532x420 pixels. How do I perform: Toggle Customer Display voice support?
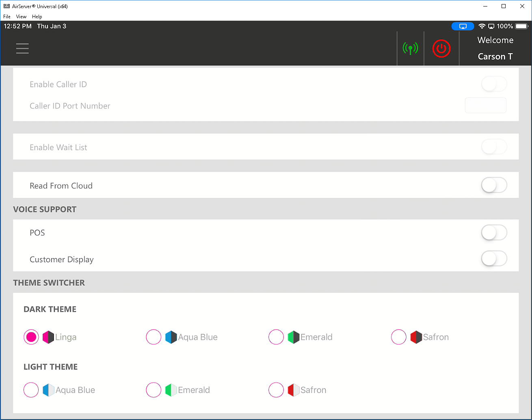tap(494, 259)
